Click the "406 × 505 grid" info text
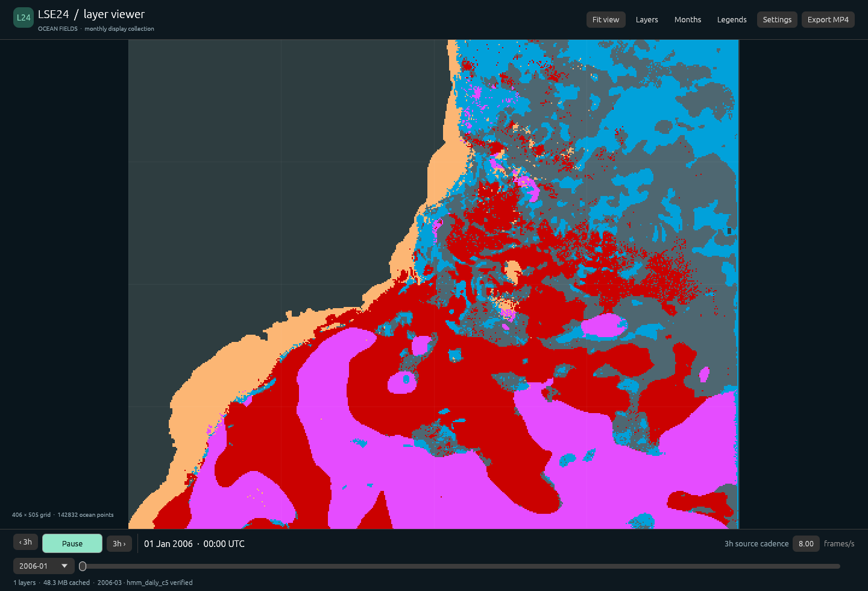This screenshot has height=591, width=868. (31, 515)
